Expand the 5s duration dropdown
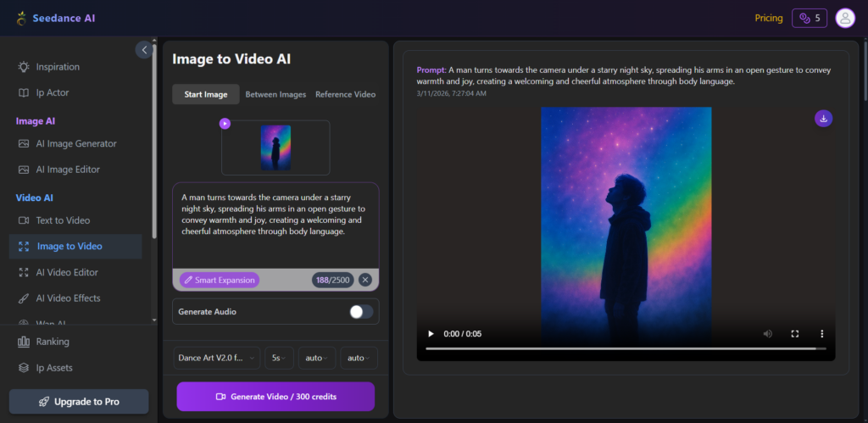868x423 pixels. click(x=278, y=358)
